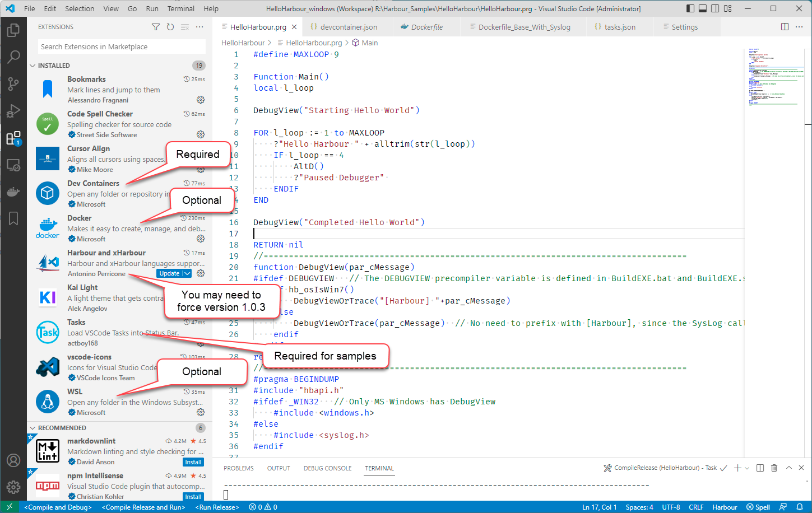Click the filter extensions funnel icon
Image resolution: width=812 pixels, height=513 pixels.
tap(156, 27)
